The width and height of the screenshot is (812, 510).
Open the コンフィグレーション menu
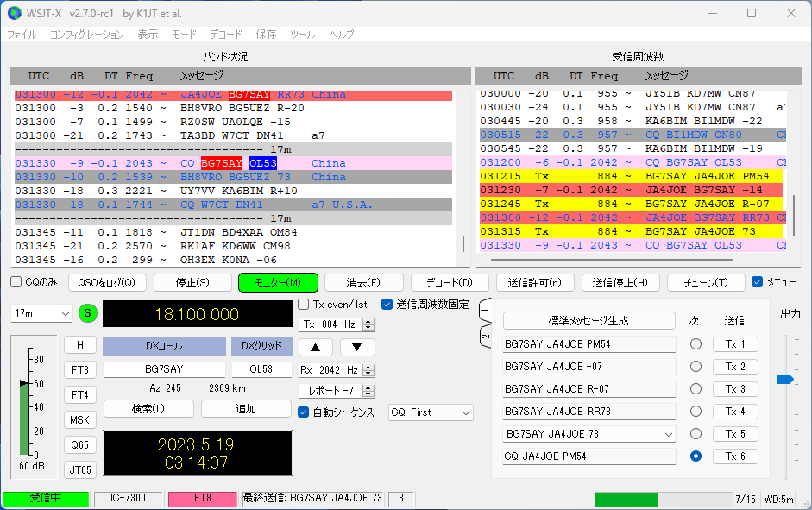[x=86, y=35]
